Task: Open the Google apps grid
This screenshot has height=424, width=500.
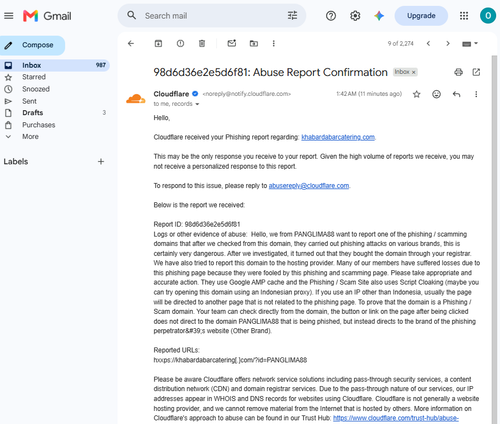Action: pos(464,16)
